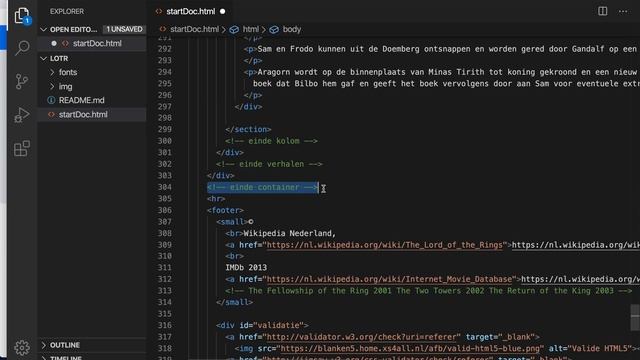This screenshot has height=360, width=640.
Task: Click the validator.w3.org href link
Action: 361,337
